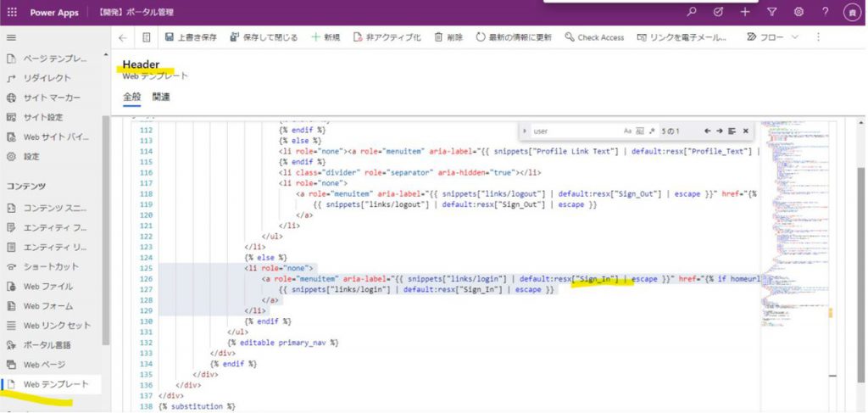Close the find widget
The width and height of the screenshot is (868, 413).
pos(746,131)
